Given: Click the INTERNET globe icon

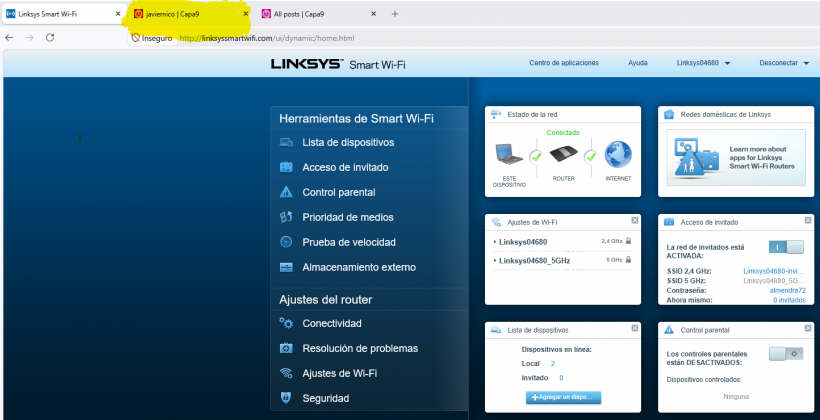Looking at the screenshot, I should (618, 155).
